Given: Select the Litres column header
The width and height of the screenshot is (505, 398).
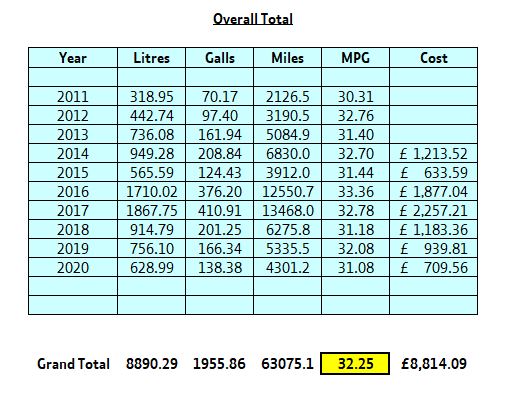Looking at the screenshot, I should click(x=152, y=58).
